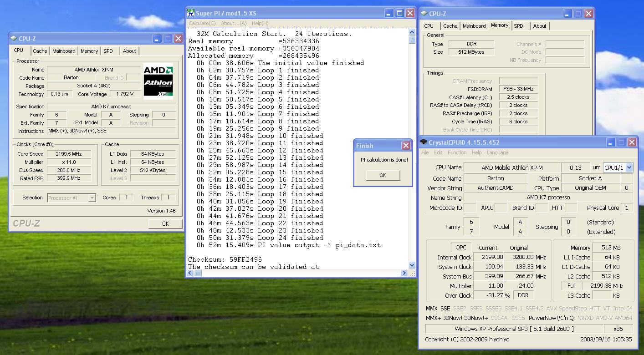Click the AMD Athlon XP logo image
Screen dimensions: 644x355
coord(158,81)
